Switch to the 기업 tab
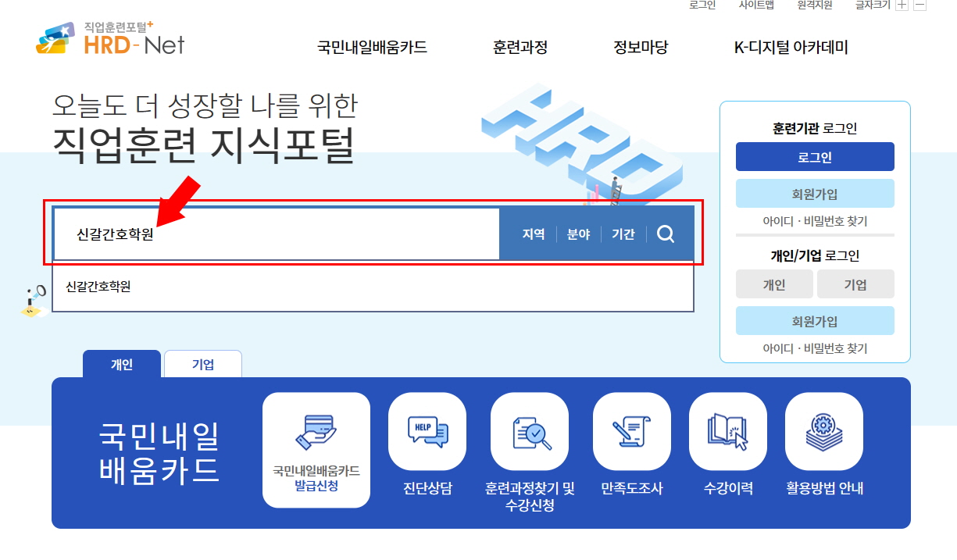 [x=203, y=365]
